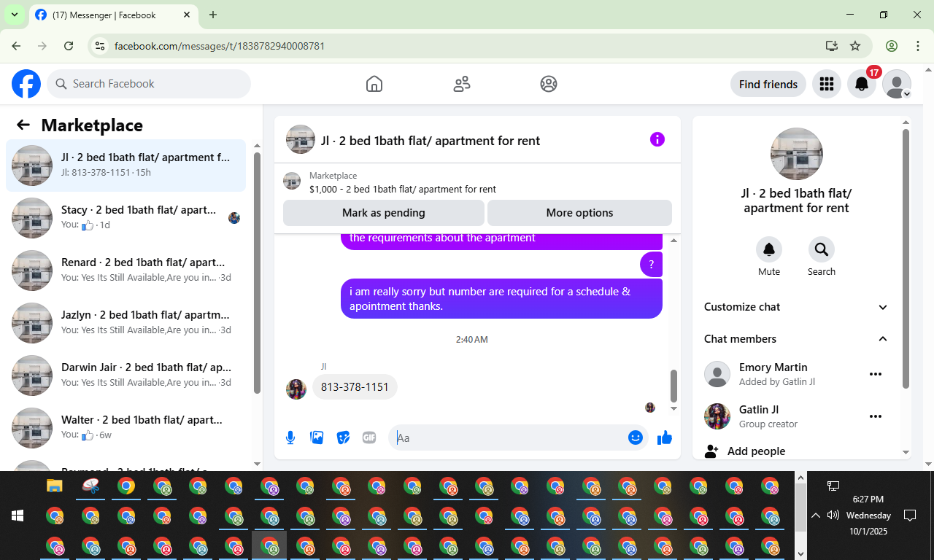The height and width of the screenshot is (560, 934).
Task: Click the Chrome address bar URL
Action: click(220, 46)
